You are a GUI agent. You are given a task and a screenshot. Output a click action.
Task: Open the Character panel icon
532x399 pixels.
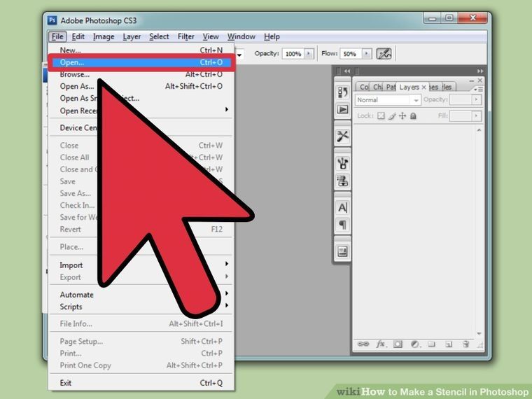pyautogui.click(x=342, y=207)
